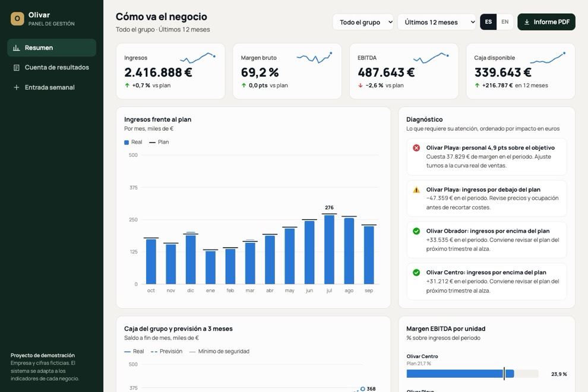Click the jul bar labeled 276
588x392 pixels.
[x=329, y=249]
